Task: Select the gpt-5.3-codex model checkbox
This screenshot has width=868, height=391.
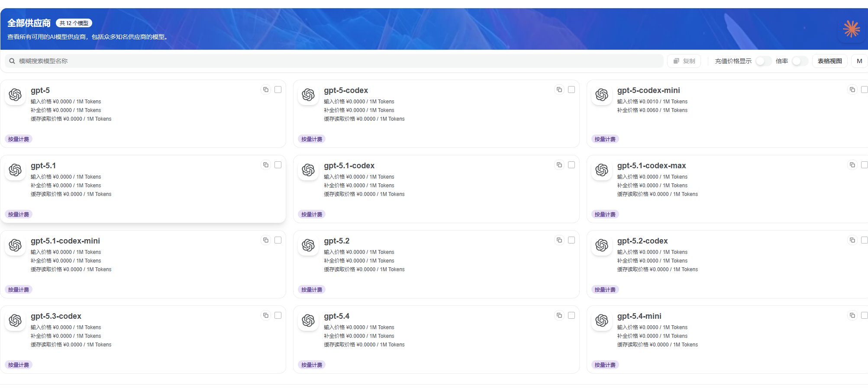Action: pyautogui.click(x=278, y=315)
